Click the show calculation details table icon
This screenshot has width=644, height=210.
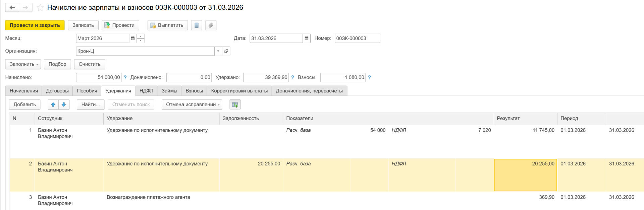click(235, 104)
